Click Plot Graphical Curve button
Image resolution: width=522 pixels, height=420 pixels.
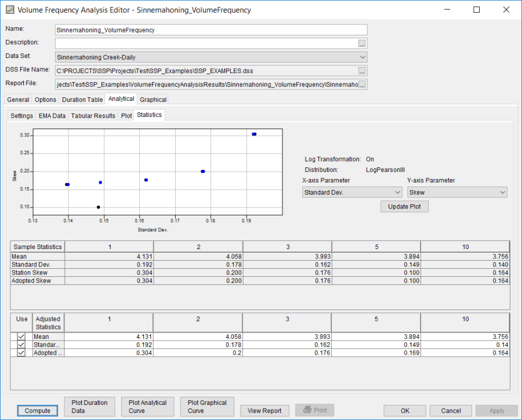tap(207, 407)
